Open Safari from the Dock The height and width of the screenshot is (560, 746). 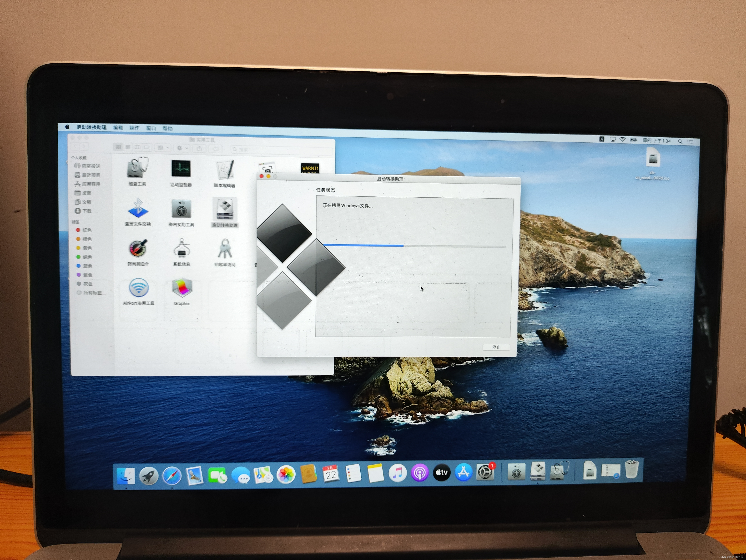pyautogui.click(x=172, y=476)
